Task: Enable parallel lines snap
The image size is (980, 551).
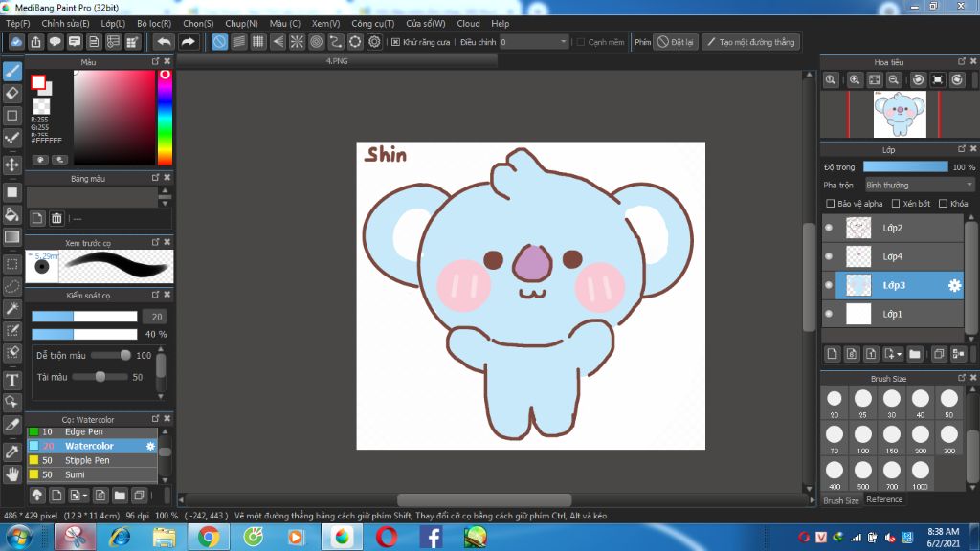Action: pos(238,42)
